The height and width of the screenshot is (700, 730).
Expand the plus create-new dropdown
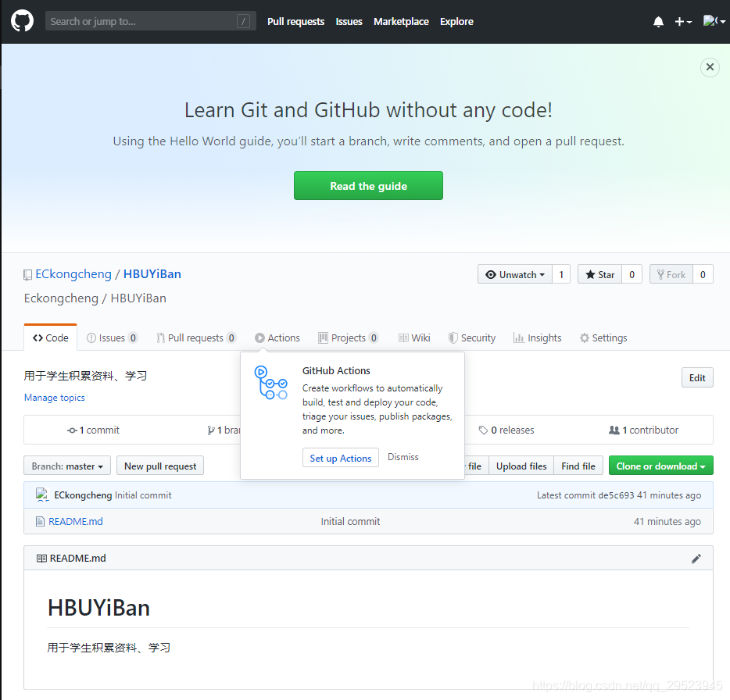pyautogui.click(x=683, y=21)
